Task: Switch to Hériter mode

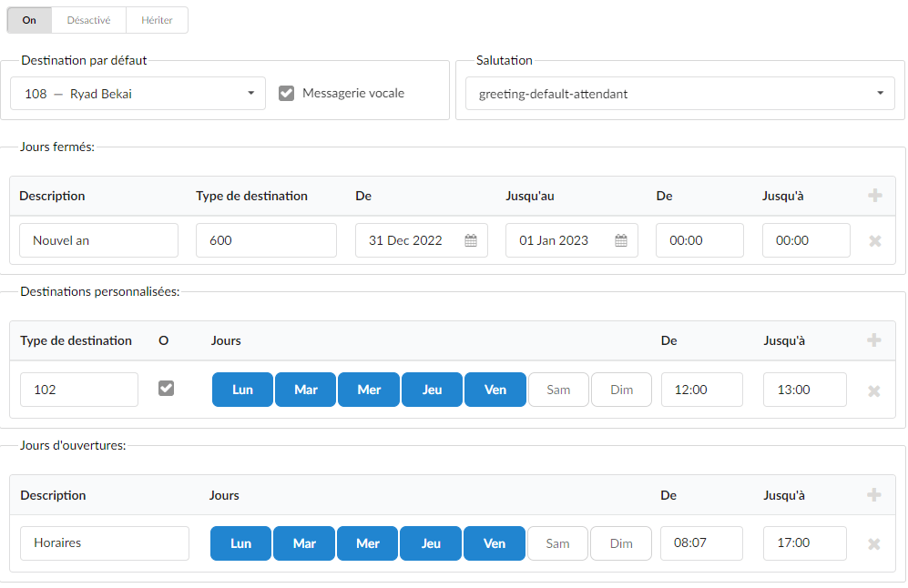Action: [x=157, y=20]
